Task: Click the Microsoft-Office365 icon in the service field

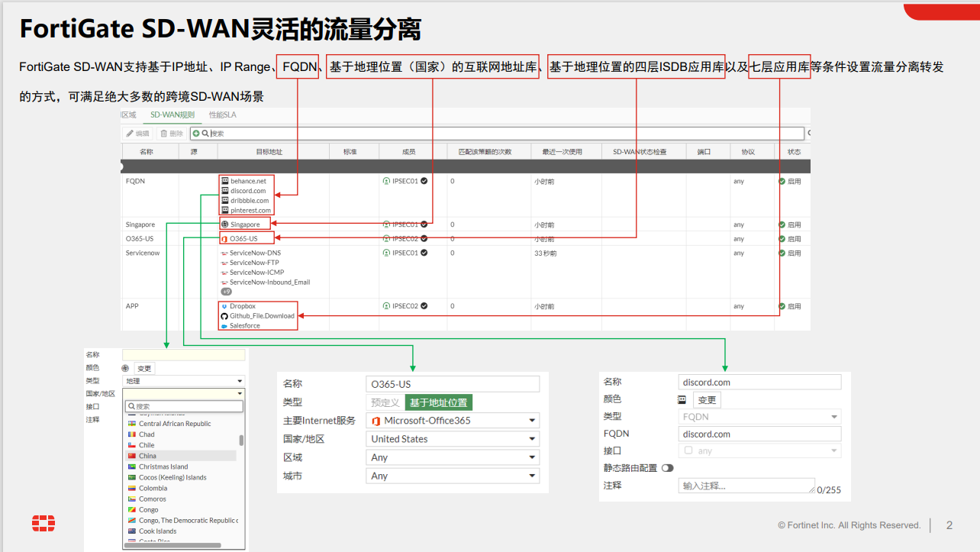Action: pos(376,421)
